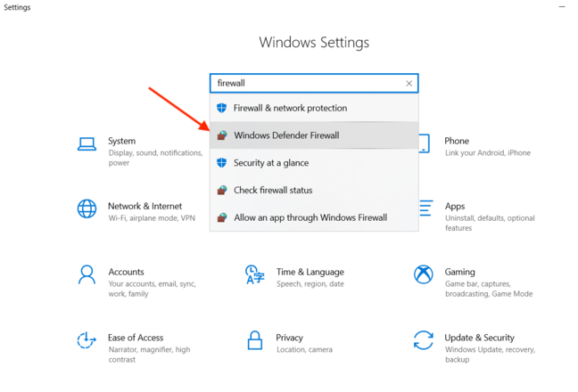This screenshot has width=578, height=392.
Task: Select Firewall & network protection result
Action: click(x=314, y=108)
